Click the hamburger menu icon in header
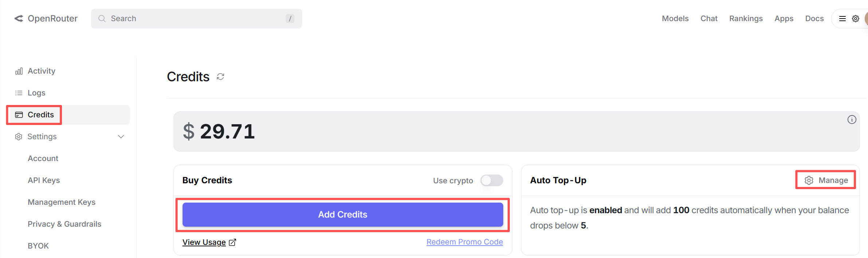Screen dimensions: 868x258 842,18
